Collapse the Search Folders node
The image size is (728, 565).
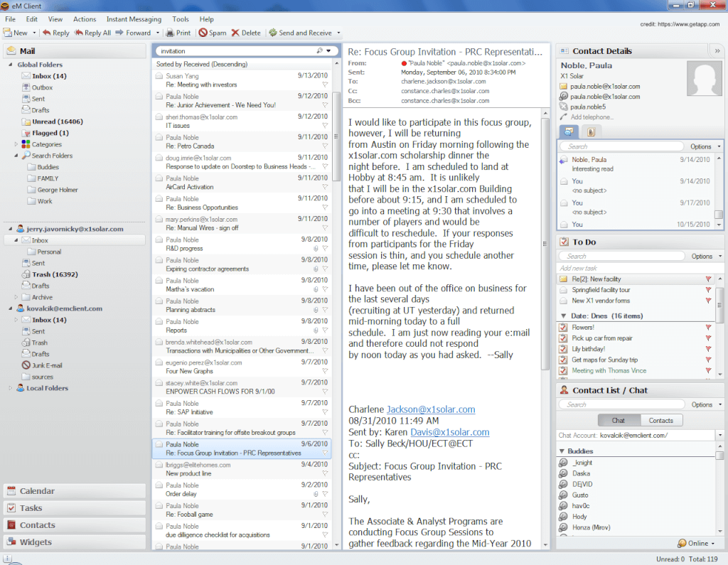point(16,156)
